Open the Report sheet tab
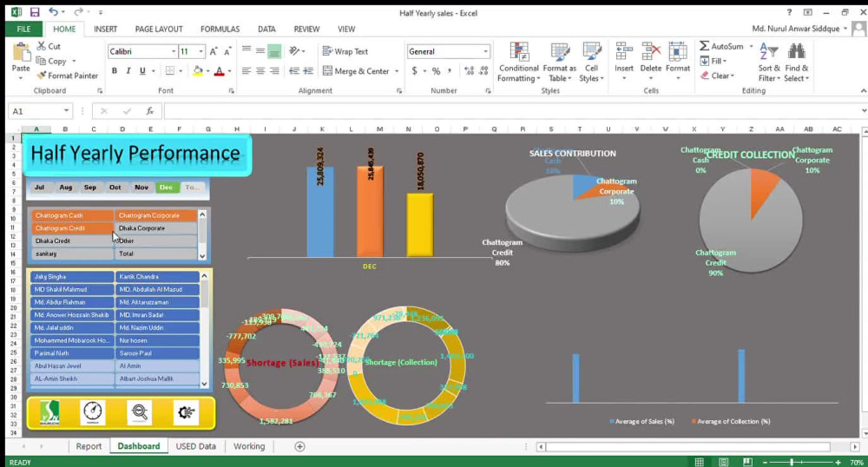This screenshot has width=868, height=467. (89, 446)
